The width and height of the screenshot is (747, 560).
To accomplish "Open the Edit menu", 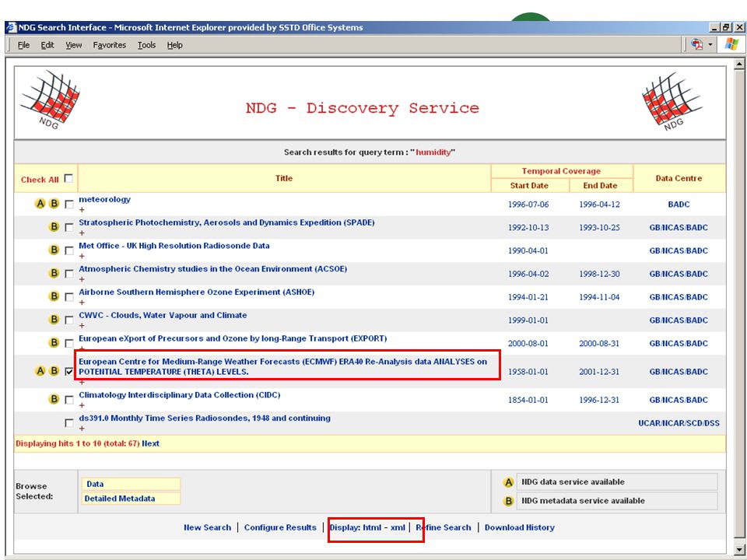I will (x=47, y=45).
